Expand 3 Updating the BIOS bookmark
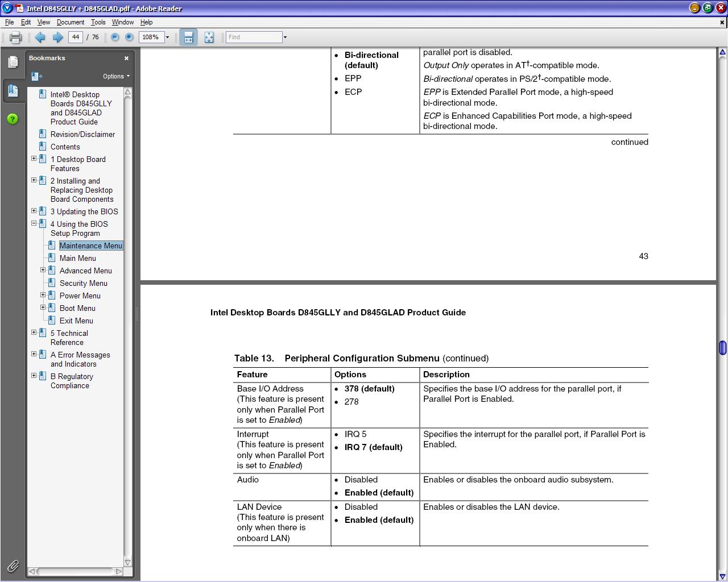 click(34, 211)
